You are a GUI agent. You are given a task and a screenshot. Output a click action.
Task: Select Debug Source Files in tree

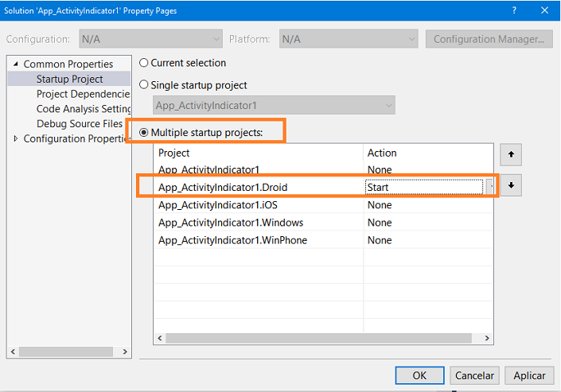tap(80, 124)
